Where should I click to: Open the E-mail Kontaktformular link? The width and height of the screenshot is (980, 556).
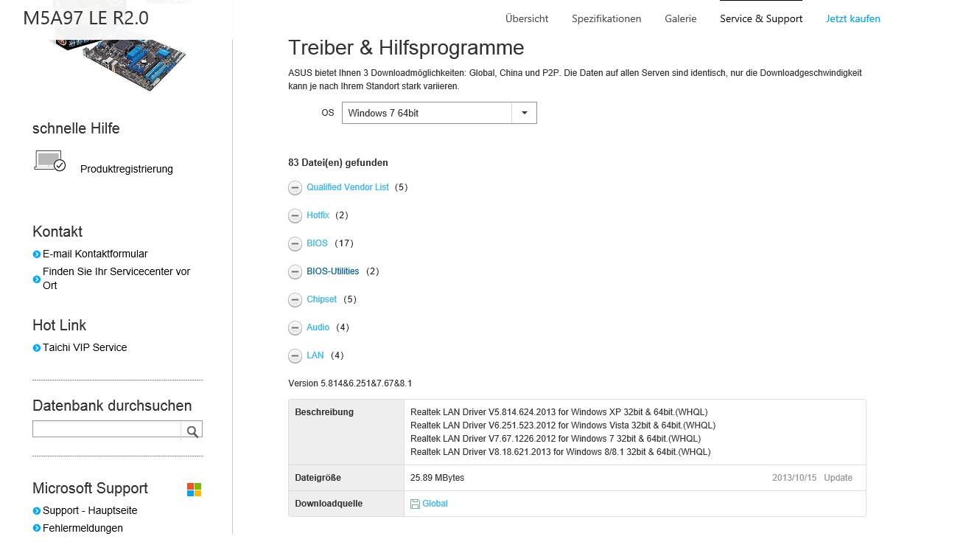click(95, 254)
